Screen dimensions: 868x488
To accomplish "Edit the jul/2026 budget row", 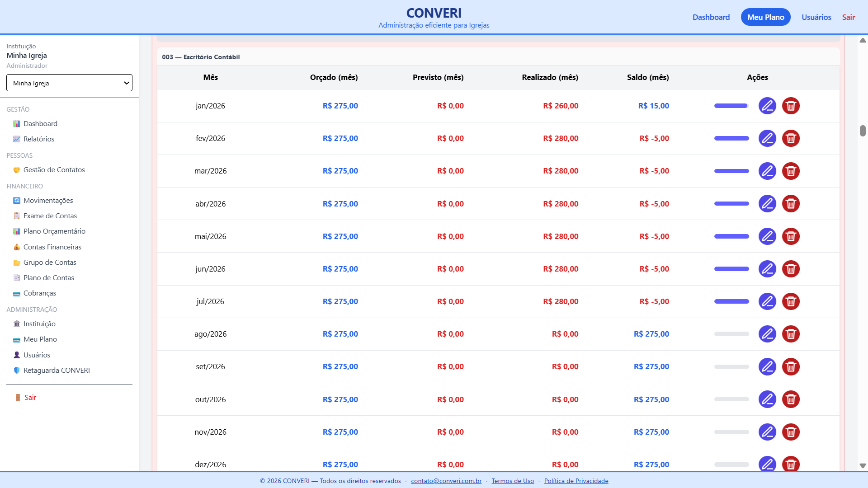I will (767, 301).
